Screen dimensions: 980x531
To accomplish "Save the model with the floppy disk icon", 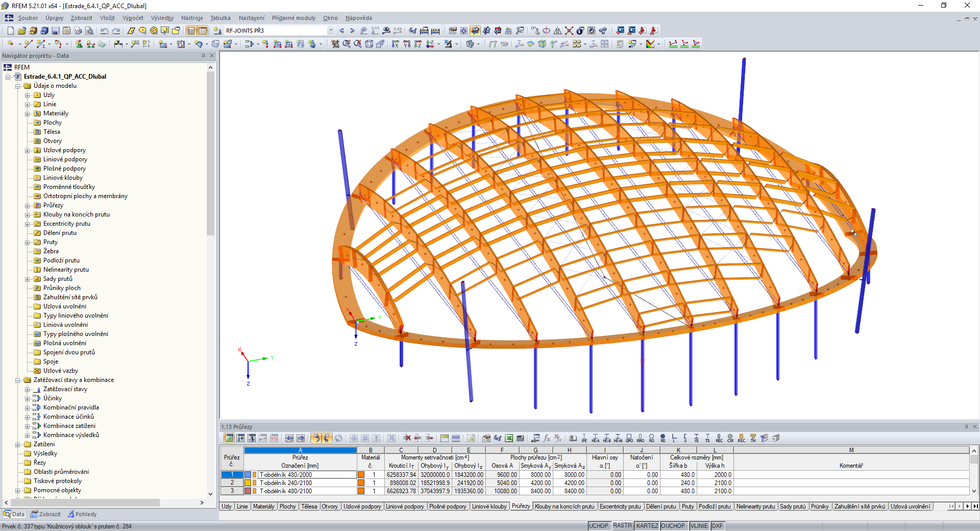I will [55, 31].
